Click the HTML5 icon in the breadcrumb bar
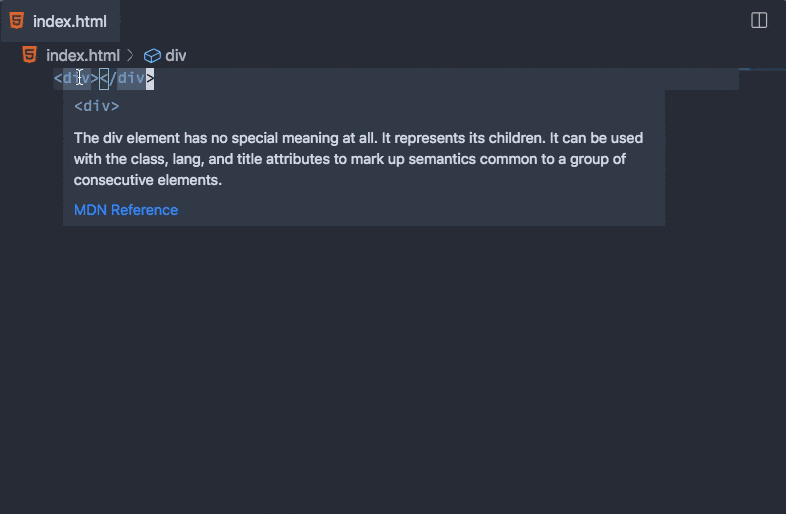 click(30, 55)
